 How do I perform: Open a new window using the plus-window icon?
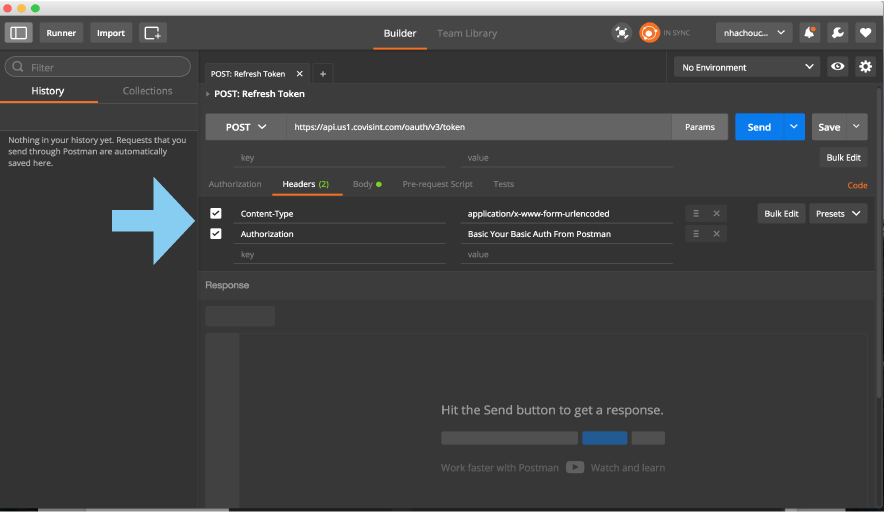pos(153,33)
